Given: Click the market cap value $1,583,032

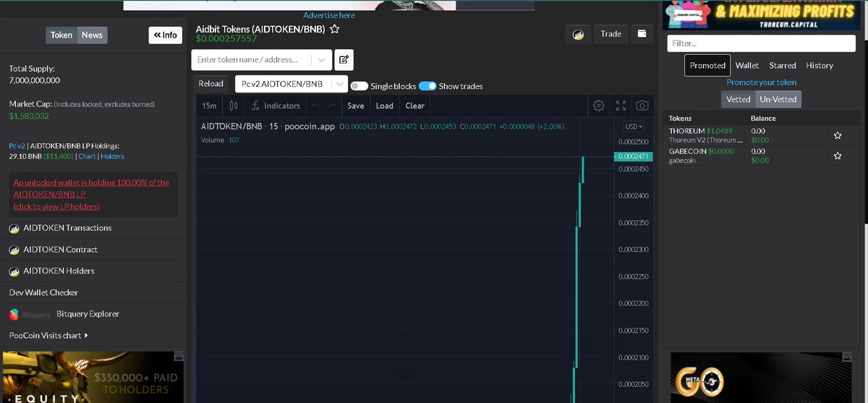Looking at the screenshot, I should tap(29, 116).
